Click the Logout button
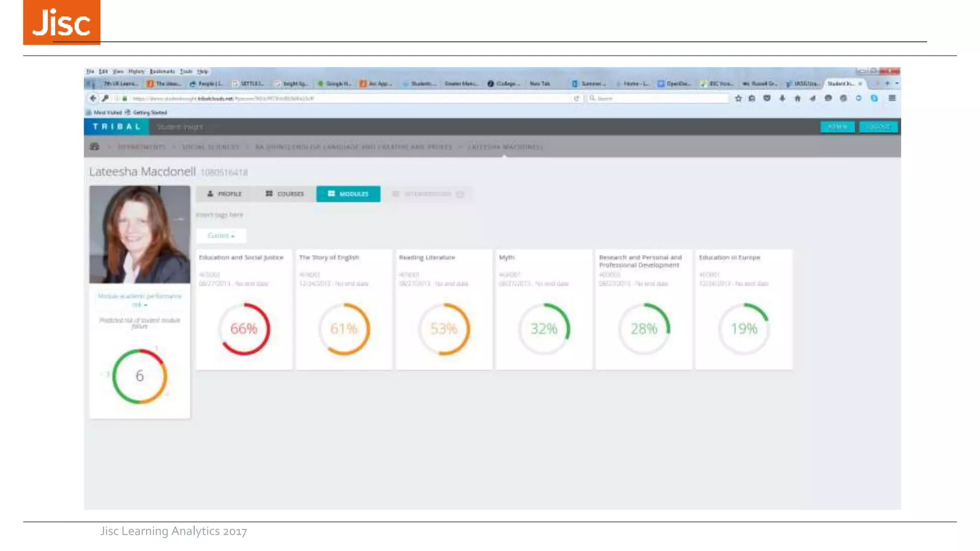The image size is (980, 551). [878, 127]
